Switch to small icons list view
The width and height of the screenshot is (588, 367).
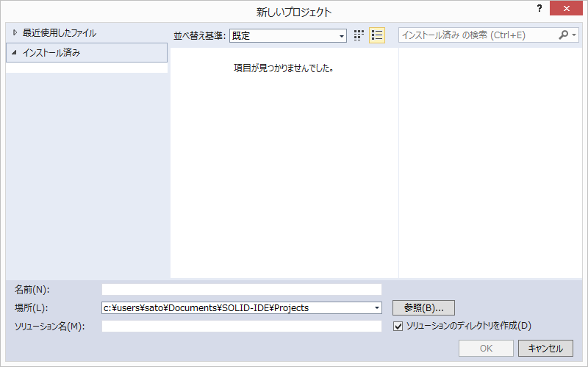pos(376,35)
